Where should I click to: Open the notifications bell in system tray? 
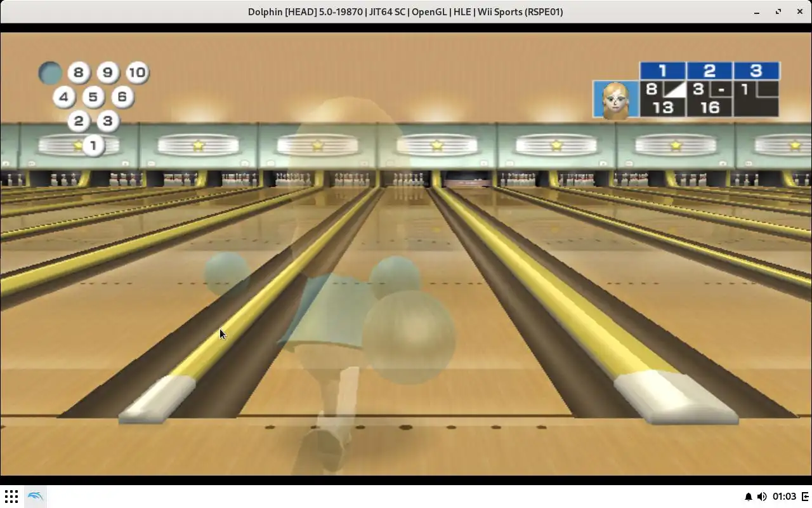[749, 497]
